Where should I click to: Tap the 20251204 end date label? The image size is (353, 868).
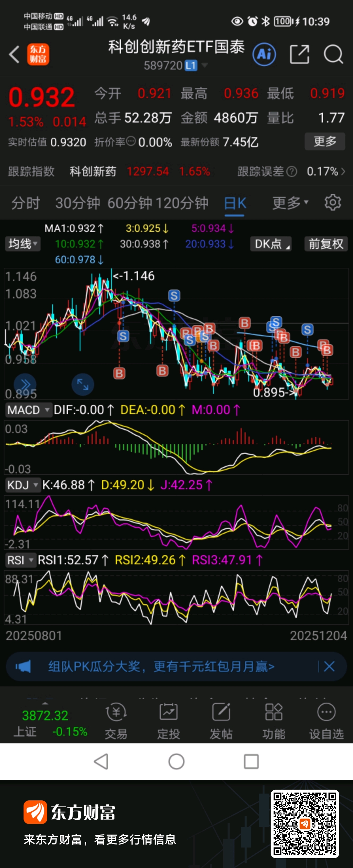tap(319, 636)
